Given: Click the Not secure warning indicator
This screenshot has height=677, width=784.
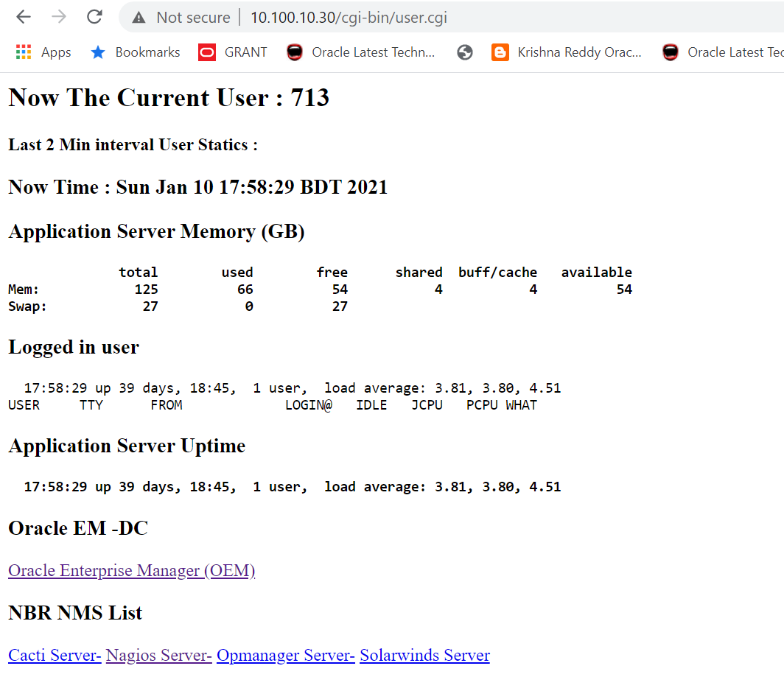Looking at the screenshot, I should [181, 18].
